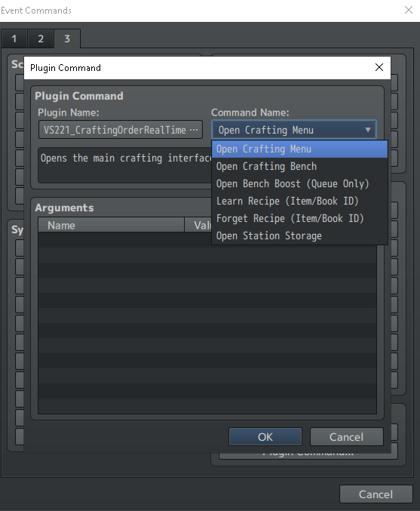The image size is (420, 511).
Task: Switch to tab 2 in Event Commands
Action: click(x=41, y=38)
